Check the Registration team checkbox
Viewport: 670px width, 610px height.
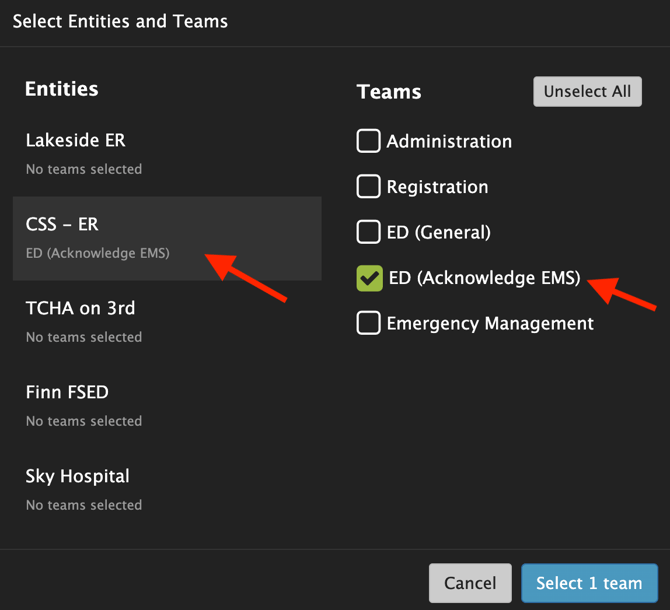click(x=369, y=187)
